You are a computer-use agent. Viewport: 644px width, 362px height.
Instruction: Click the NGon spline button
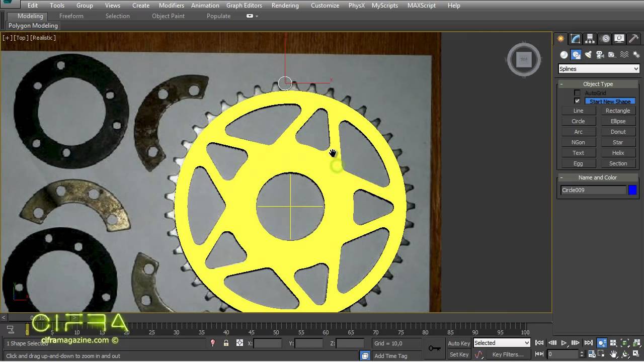[578, 142]
